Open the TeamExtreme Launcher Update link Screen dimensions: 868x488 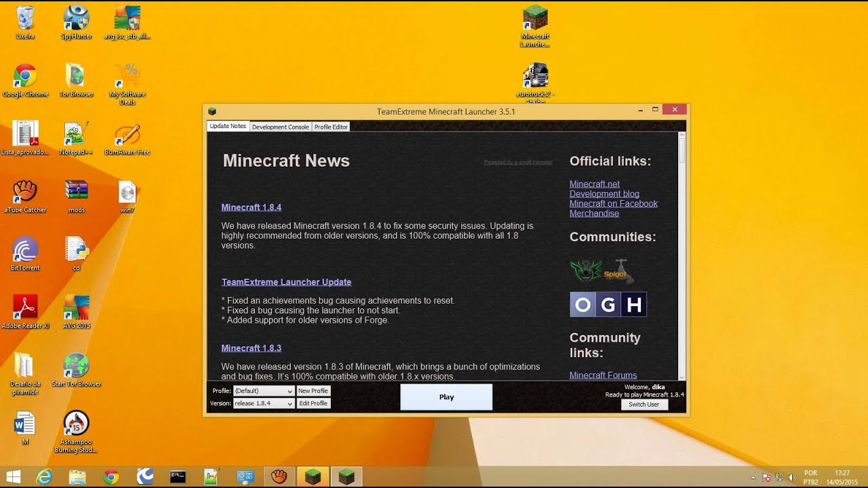[286, 282]
